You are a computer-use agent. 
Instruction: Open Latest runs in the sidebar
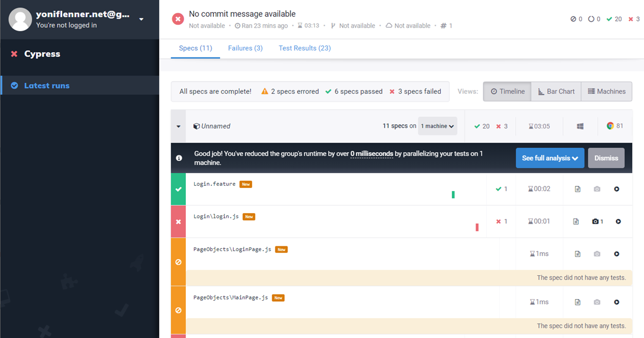[x=46, y=85]
